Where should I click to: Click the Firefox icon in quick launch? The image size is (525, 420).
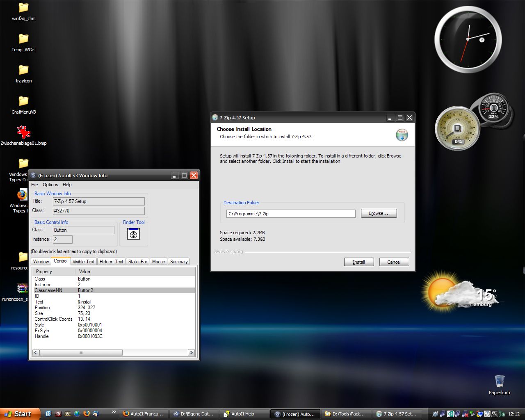tap(86, 414)
